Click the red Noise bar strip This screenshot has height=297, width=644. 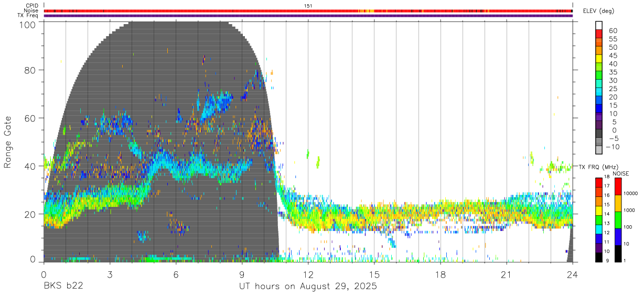[308, 10]
